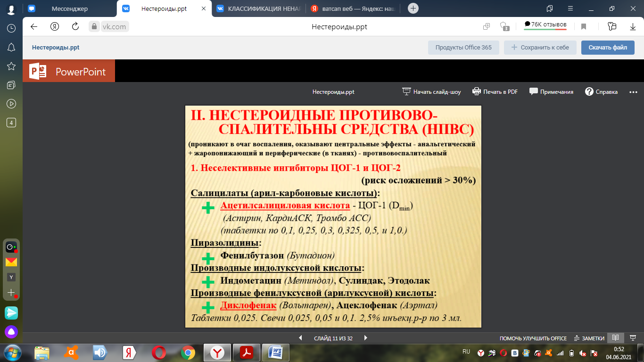
Task: Open Yandex Mail from the sidebar
Action: [11, 262]
